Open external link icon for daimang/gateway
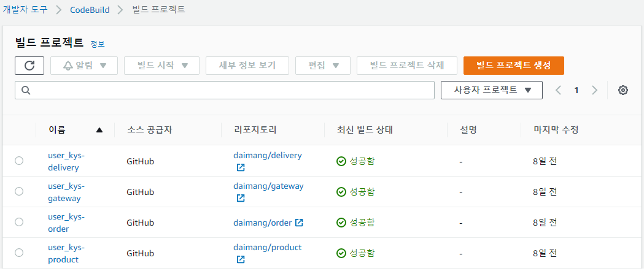 pos(241,198)
